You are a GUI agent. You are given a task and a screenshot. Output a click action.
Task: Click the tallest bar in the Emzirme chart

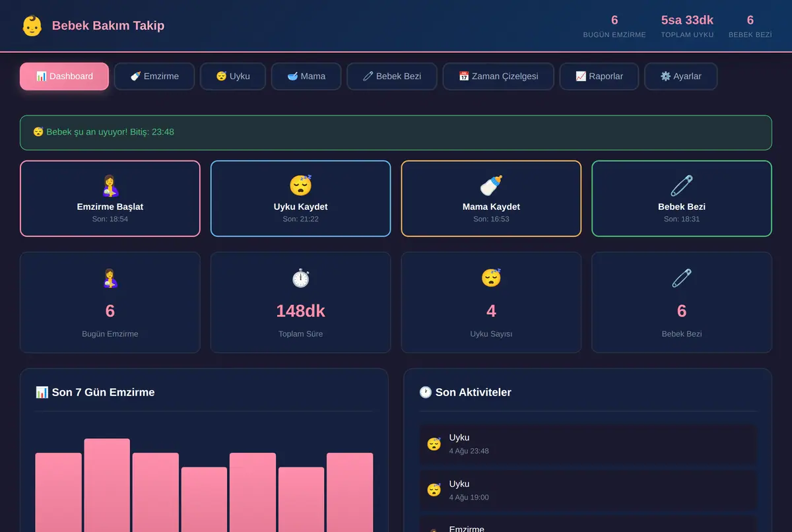coord(107,485)
